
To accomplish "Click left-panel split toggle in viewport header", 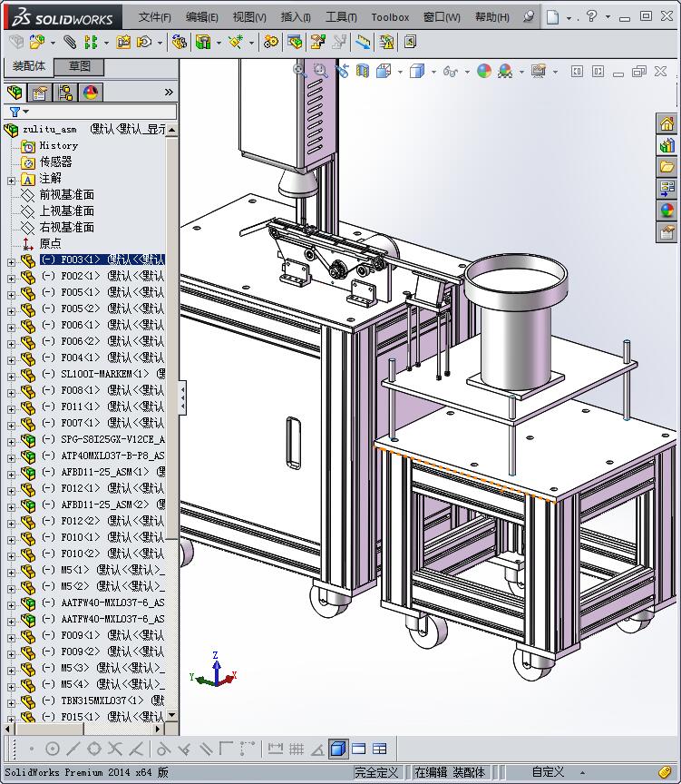I will (577, 72).
